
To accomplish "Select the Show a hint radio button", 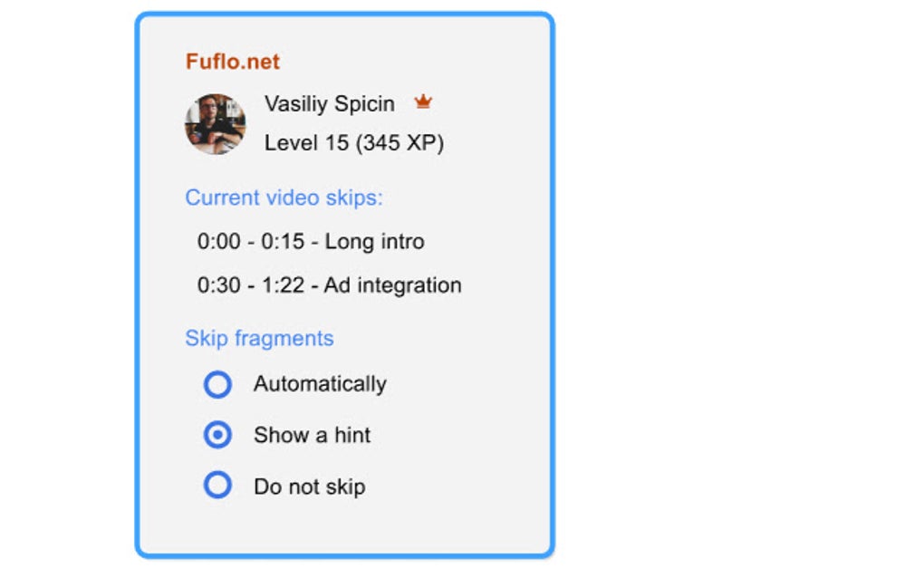I will pyautogui.click(x=217, y=435).
